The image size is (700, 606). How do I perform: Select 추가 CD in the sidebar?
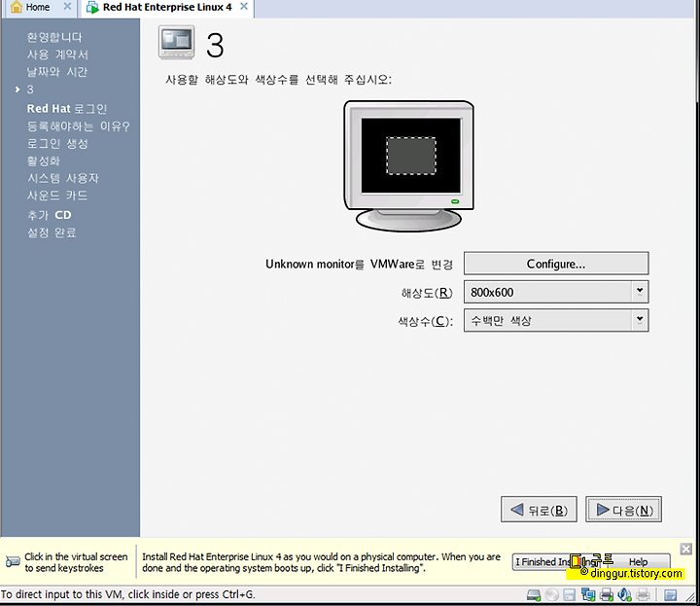tap(50, 215)
